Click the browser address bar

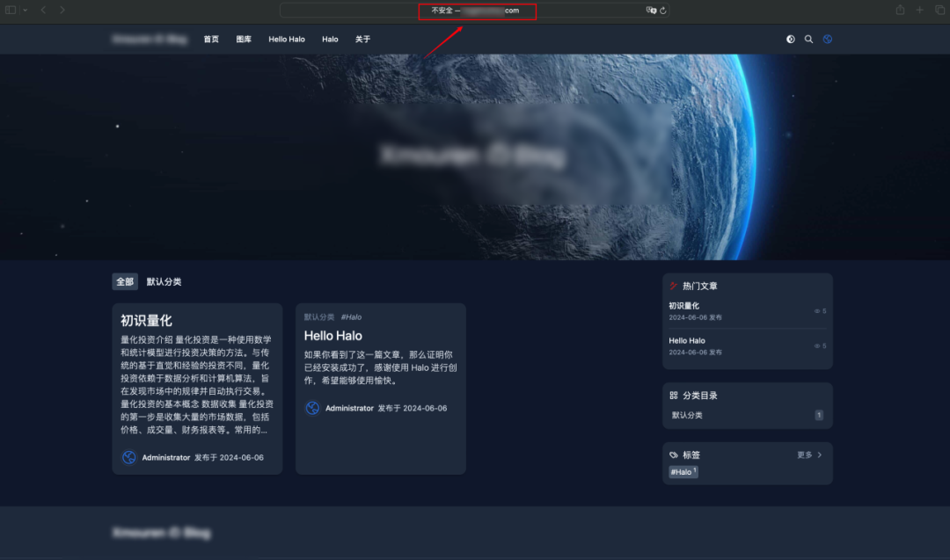[x=474, y=11]
